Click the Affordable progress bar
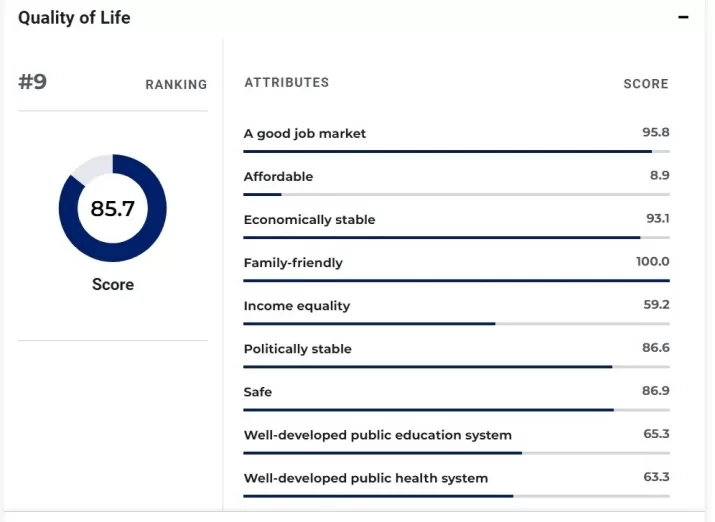Screen dimensions: 715x522 [456, 194]
